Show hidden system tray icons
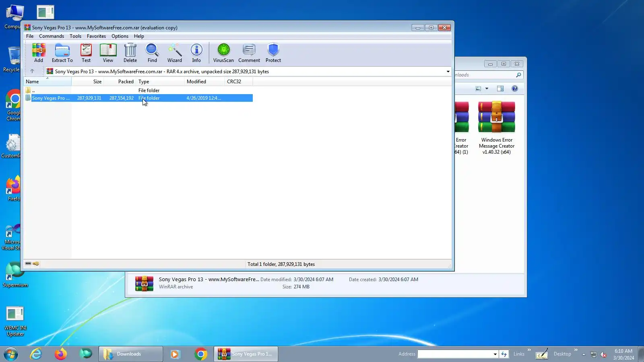 tap(584, 354)
